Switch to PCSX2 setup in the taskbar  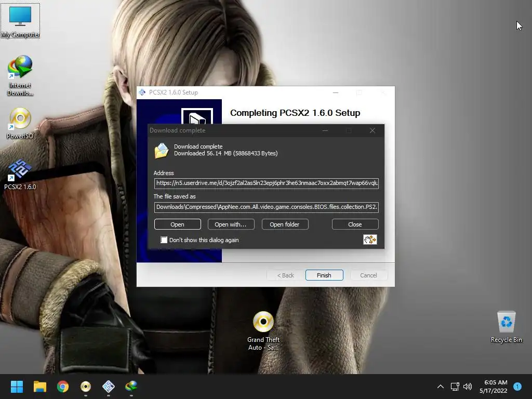pos(109,387)
